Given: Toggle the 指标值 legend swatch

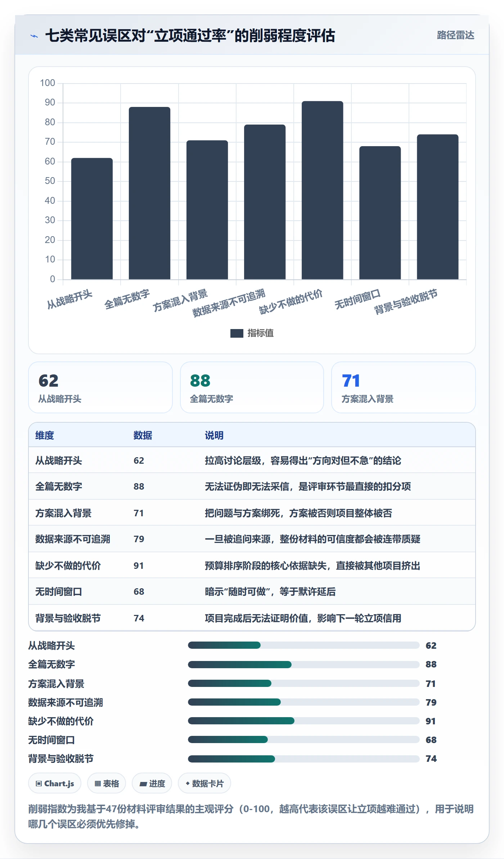Looking at the screenshot, I should tap(237, 333).
